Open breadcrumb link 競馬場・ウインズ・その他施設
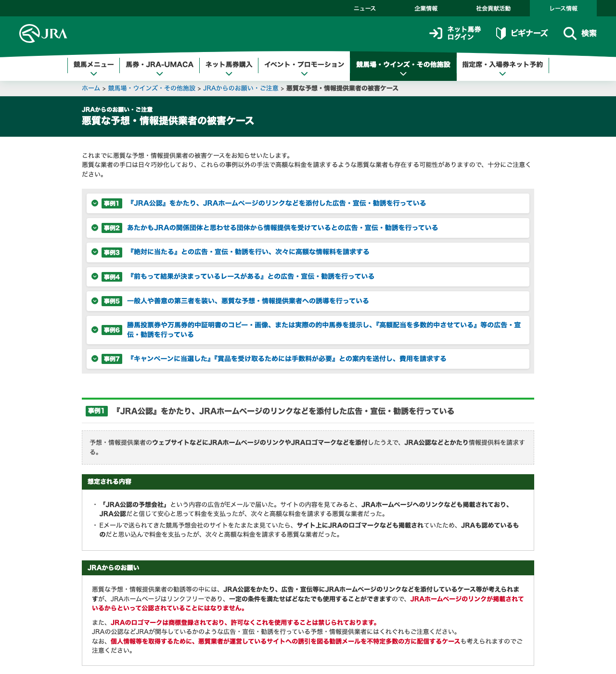616x674 pixels. coord(152,88)
